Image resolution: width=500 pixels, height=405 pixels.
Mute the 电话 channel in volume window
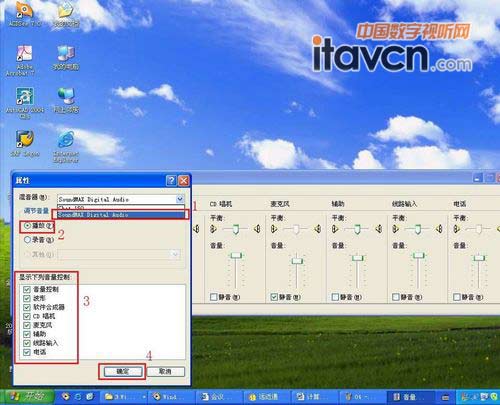(457, 297)
